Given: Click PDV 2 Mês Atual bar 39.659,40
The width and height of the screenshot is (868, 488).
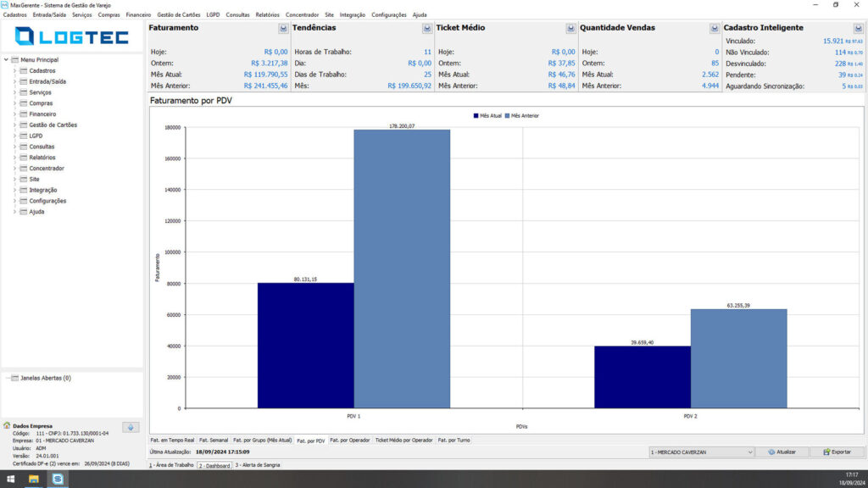Looking at the screenshot, I should point(643,377).
